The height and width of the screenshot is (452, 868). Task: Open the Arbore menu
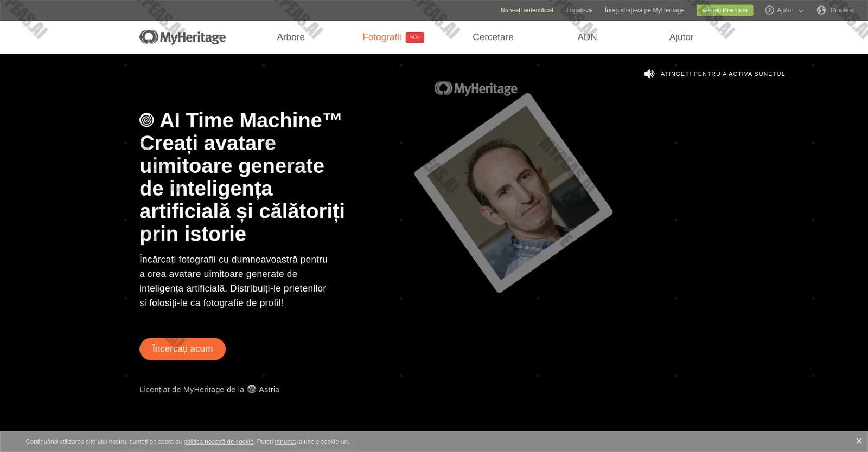tap(291, 37)
